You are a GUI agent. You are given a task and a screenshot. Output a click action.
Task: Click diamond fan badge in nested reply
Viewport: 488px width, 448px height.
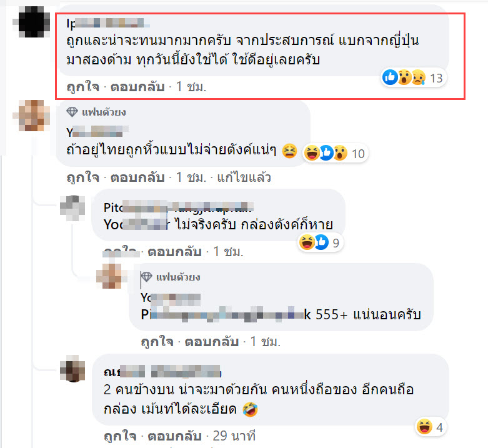click(x=146, y=277)
